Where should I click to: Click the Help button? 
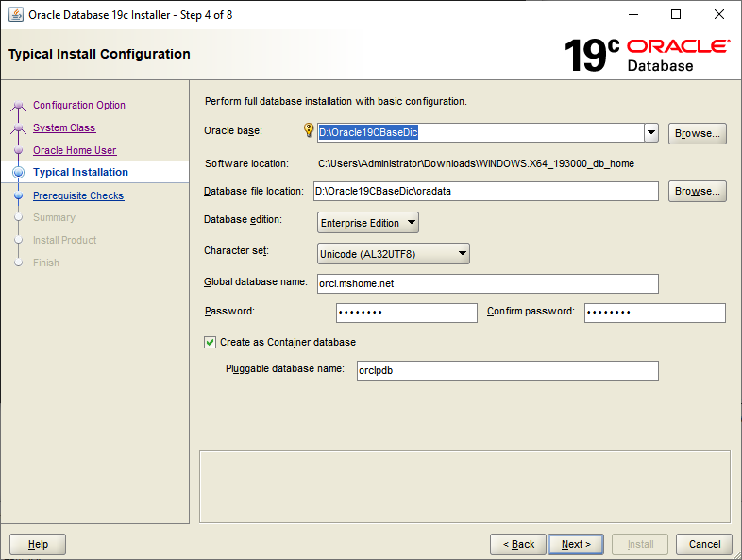tap(38, 544)
